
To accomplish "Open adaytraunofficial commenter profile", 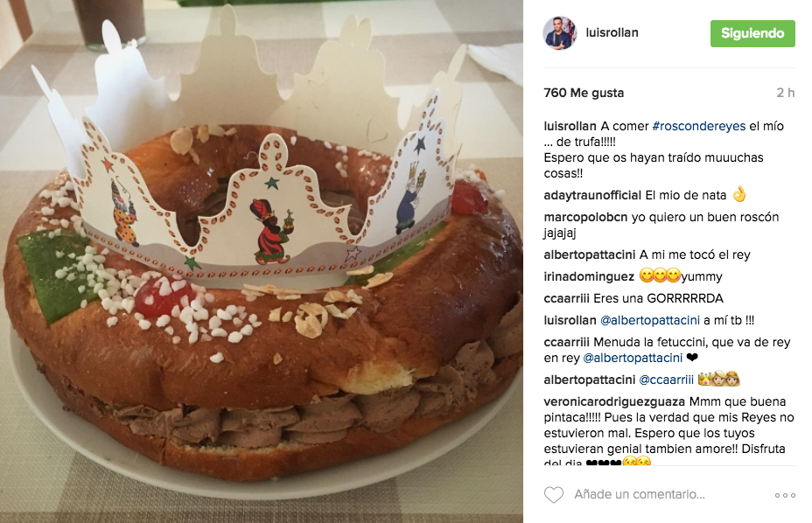I will 592,195.
